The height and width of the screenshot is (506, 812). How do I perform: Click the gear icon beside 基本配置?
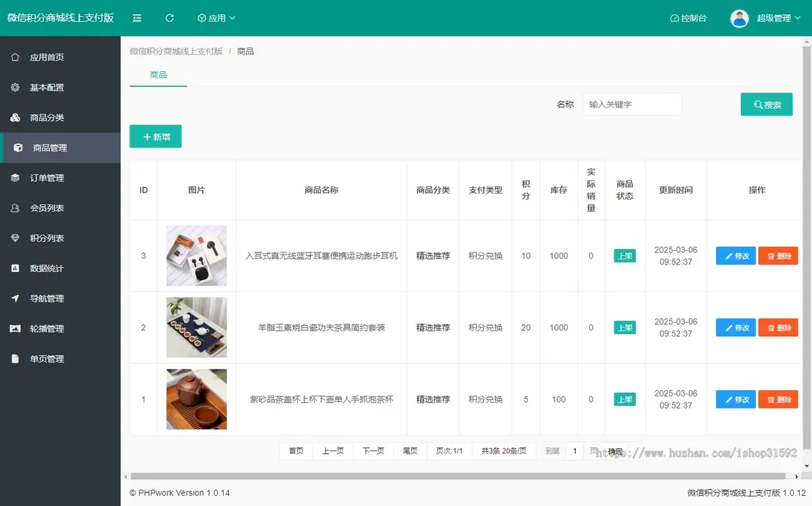point(15,87)
